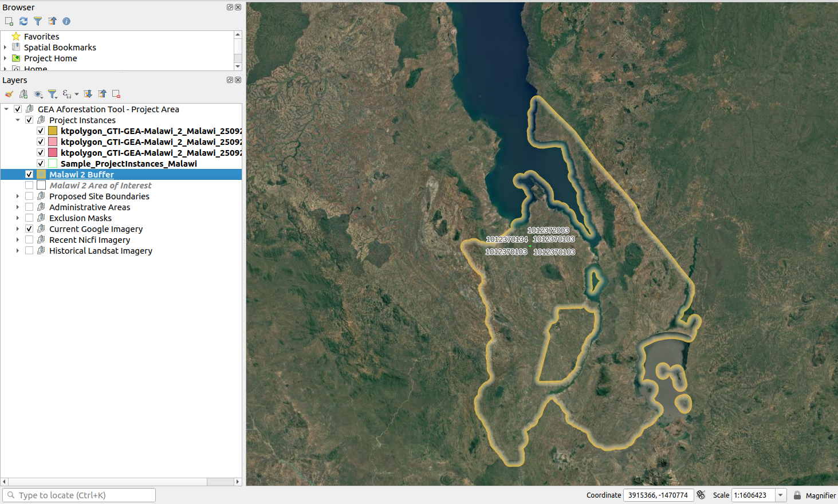The width and height of the screenshot is (838, 504).
Task: Click the Administrative Areas group icon
Action: [x=41, y=207]
